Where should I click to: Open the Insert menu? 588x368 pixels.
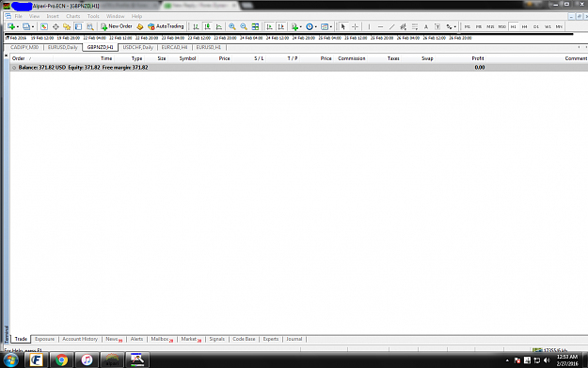click(53, 16)
